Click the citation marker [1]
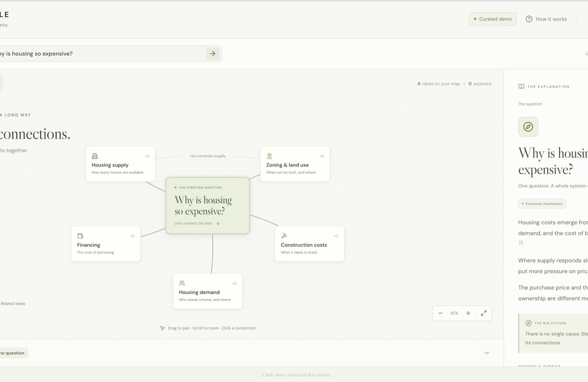The image size is (588, 382). pyautogui.click(x=521, y=242)
